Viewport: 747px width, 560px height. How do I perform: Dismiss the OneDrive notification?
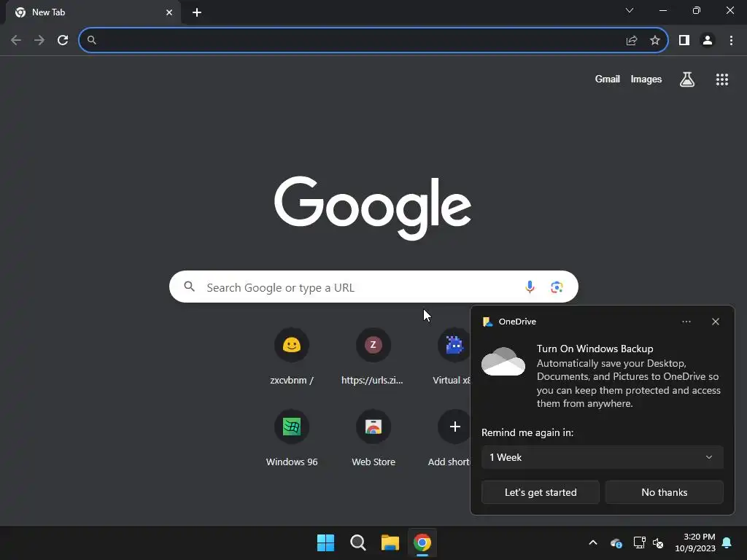tap(715, 322)
